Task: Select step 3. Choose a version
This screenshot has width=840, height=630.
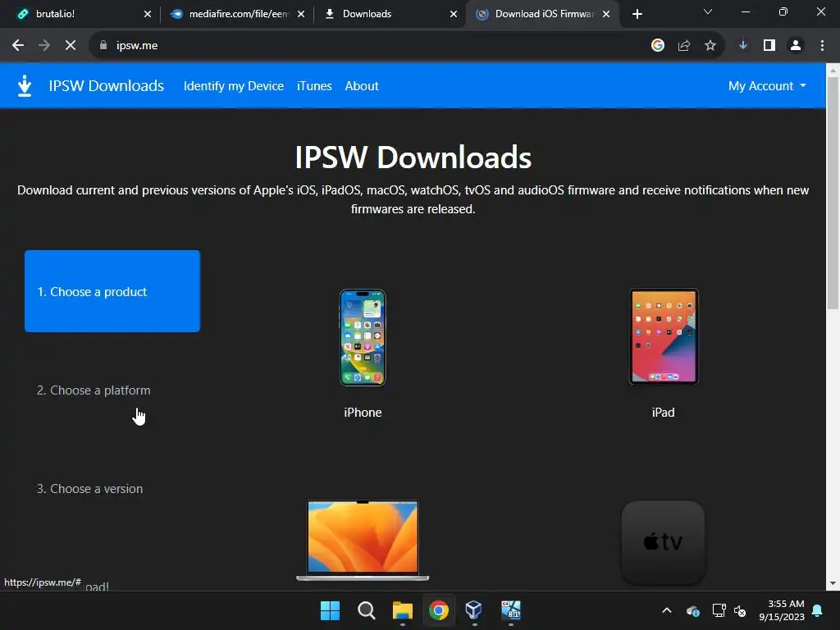Action: click(90, 489)
